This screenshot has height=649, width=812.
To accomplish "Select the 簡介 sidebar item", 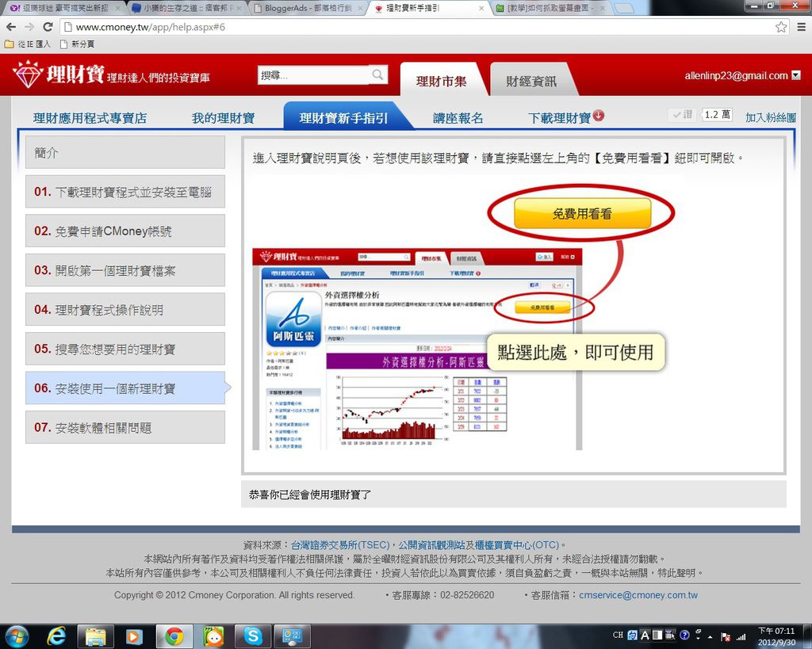I will point(124,152).
